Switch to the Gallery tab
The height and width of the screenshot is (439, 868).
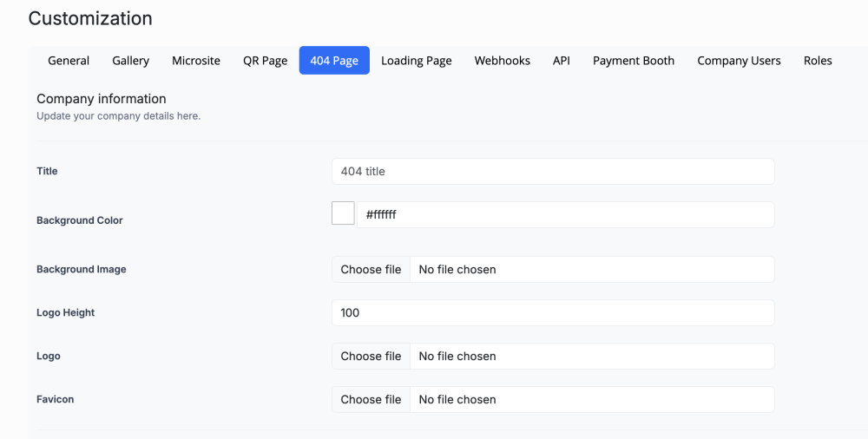(130, 61)
